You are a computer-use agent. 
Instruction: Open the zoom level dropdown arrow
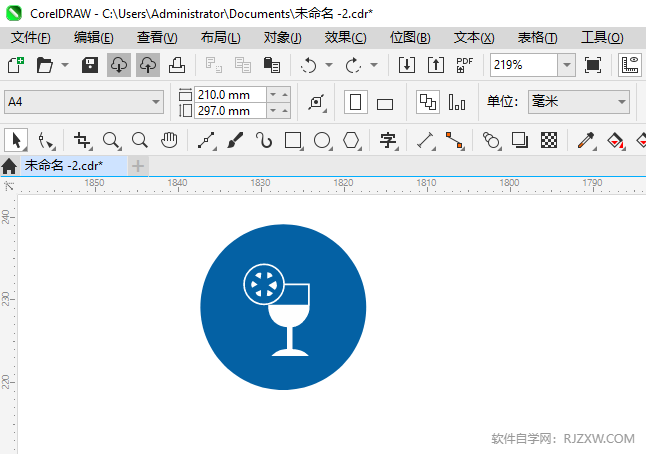click(567, 65)
